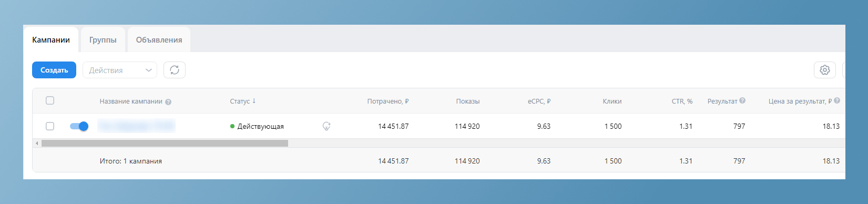Open the blurred campaign name link
Screen dimensions: 868x204
pyautogui.click(x=136, y=126)
